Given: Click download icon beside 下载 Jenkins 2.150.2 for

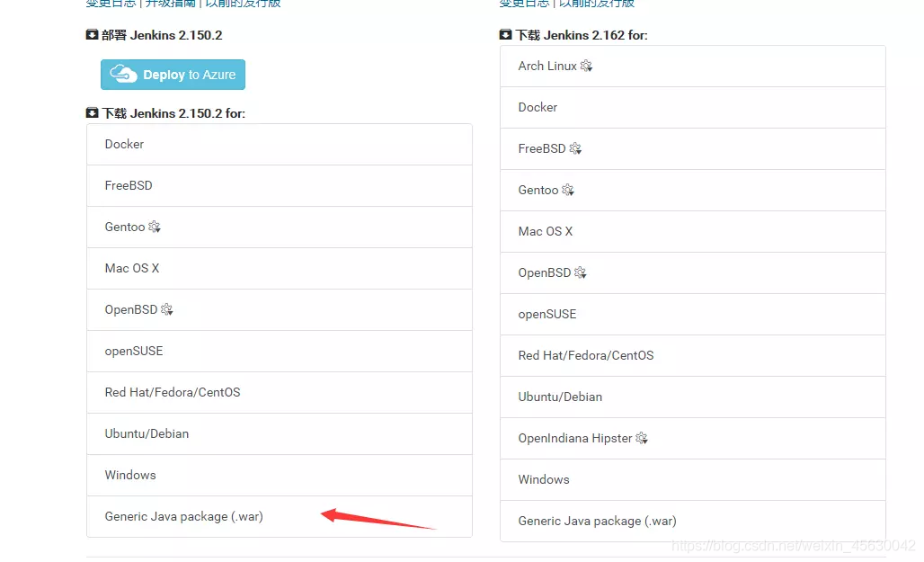Looking at the screenshot, I should (x=92, y=112).
